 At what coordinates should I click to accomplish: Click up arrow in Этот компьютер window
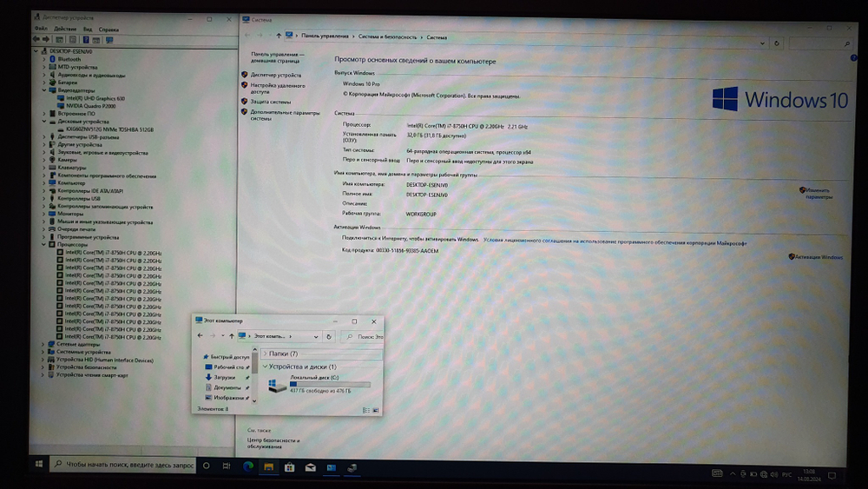(x=232, y=335)
